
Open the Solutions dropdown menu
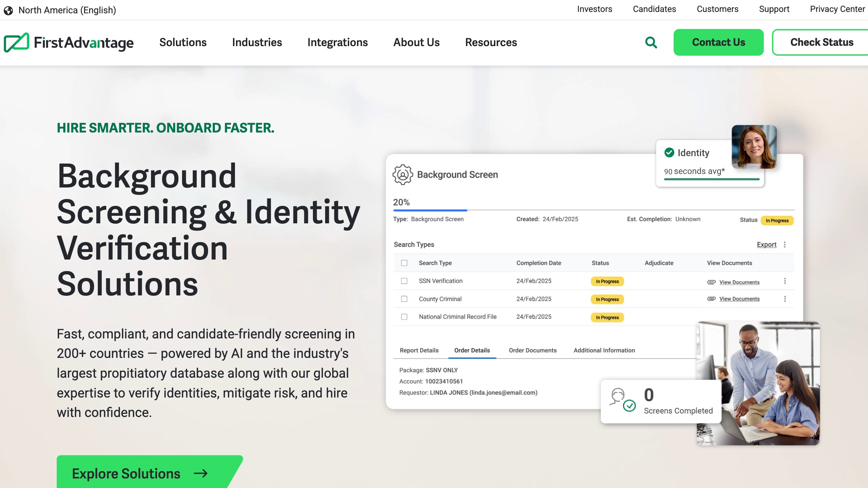183,42
